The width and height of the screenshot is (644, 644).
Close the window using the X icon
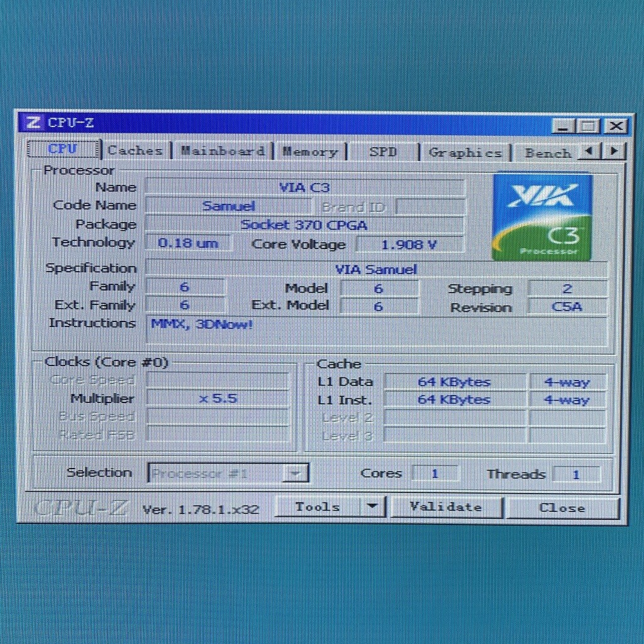[x=615, y=126]
